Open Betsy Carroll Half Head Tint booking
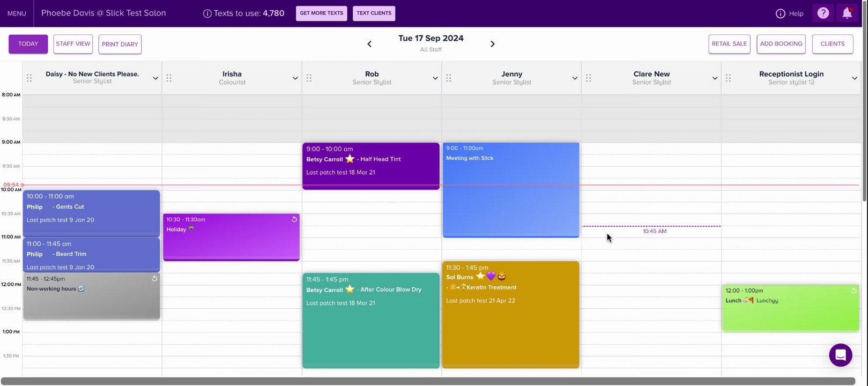Viewport: 868px width, 386px height. [371, 166]
